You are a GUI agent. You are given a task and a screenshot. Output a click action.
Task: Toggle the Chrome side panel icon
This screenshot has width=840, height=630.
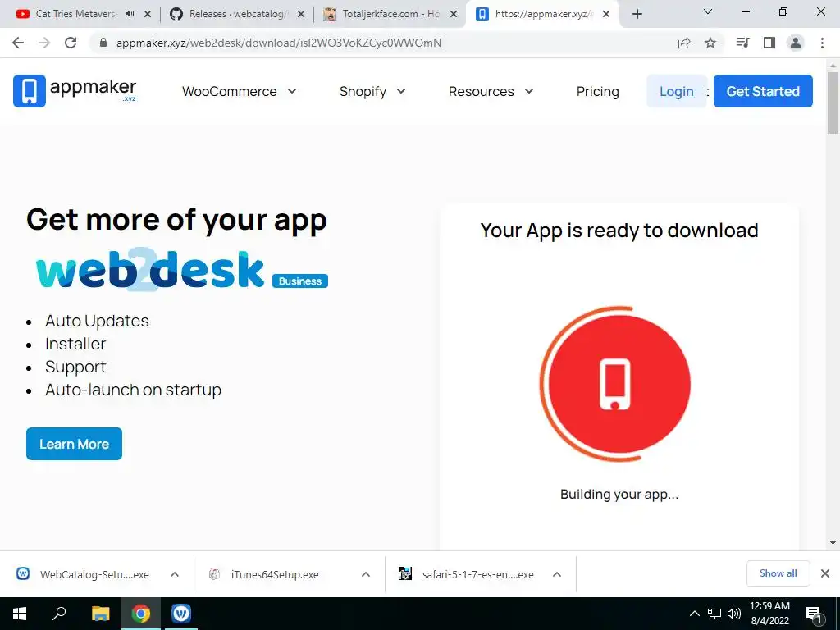769,43
